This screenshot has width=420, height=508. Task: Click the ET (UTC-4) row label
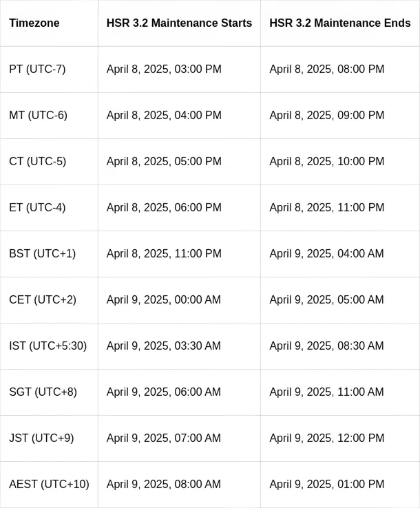[x=37, y=208]
